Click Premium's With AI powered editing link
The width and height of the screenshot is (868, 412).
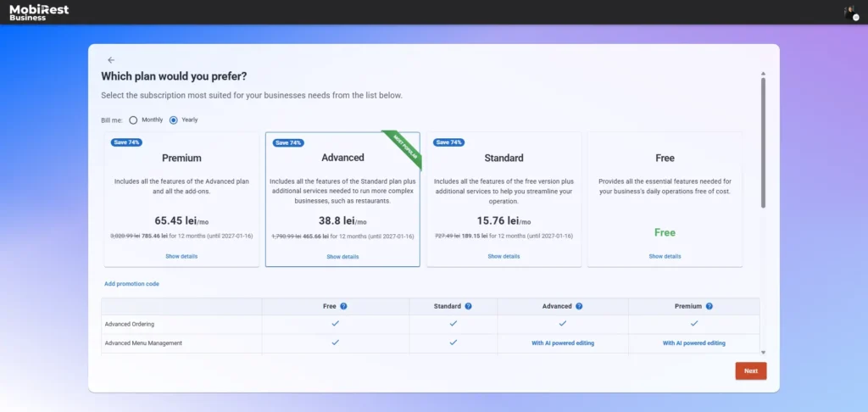coord(693,342)
